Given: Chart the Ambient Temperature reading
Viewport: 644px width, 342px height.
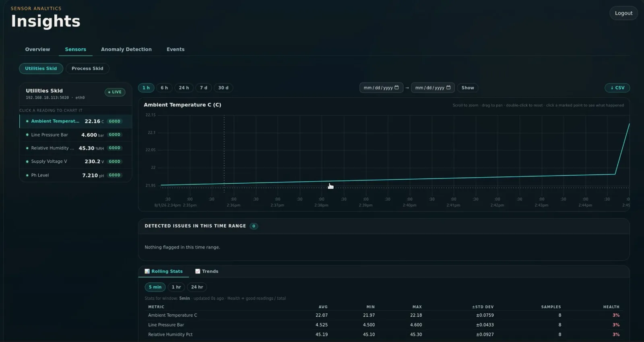Looking at the screenshot, I should (76, 121).
